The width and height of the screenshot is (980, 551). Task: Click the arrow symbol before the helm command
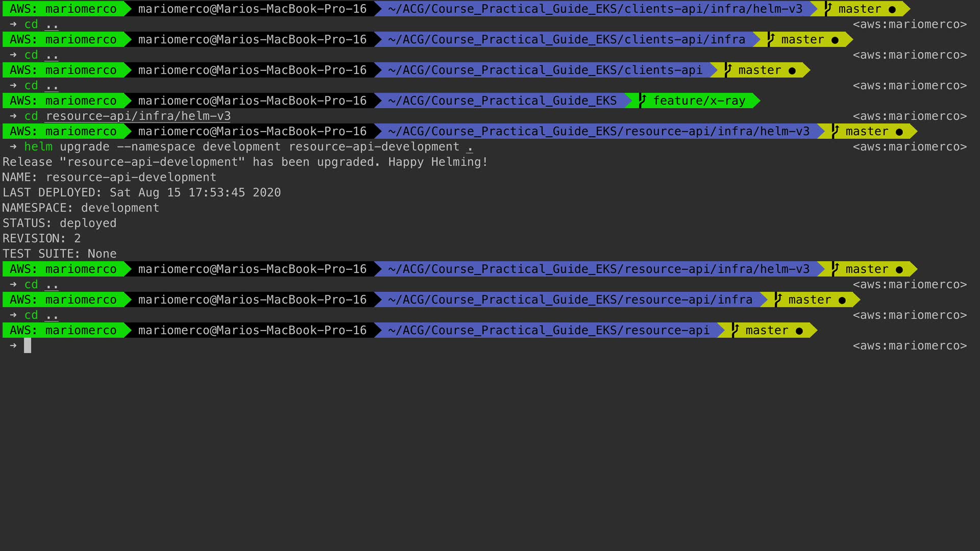(13, 146)
